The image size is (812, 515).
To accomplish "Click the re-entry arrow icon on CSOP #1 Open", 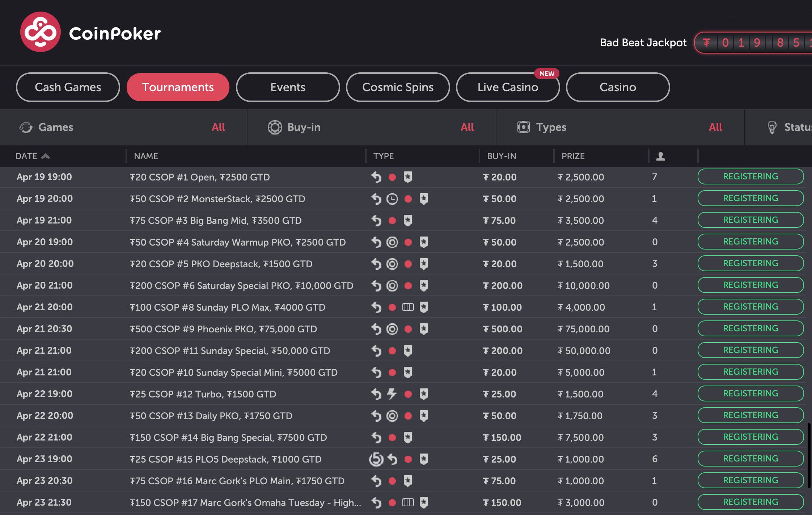I will [376, 177].
